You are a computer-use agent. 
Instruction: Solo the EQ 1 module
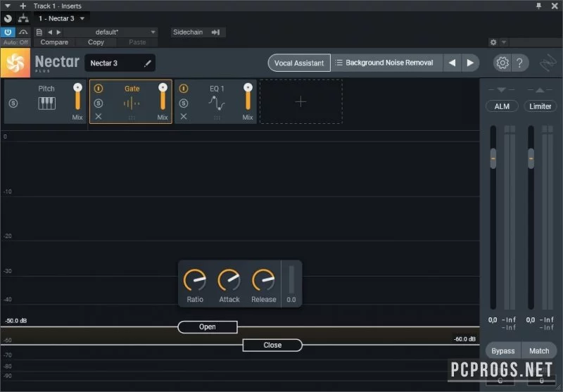(184, 103)
